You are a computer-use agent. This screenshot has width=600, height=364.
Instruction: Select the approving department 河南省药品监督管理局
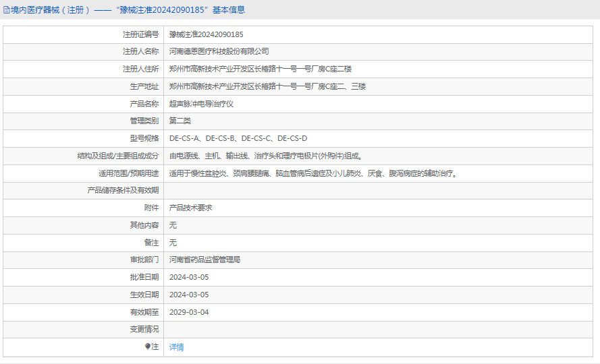[204, 260]
